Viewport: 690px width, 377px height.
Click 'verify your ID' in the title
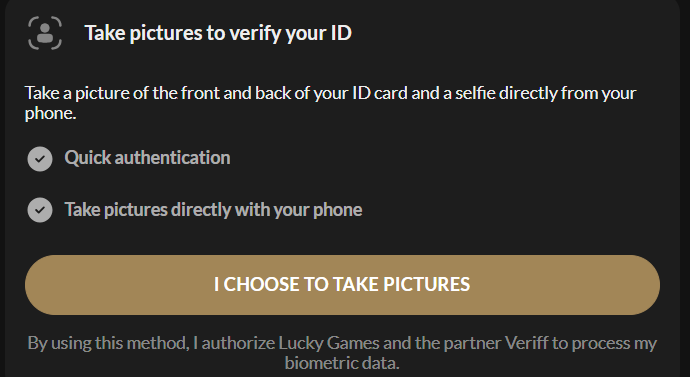tap(292, 33)
